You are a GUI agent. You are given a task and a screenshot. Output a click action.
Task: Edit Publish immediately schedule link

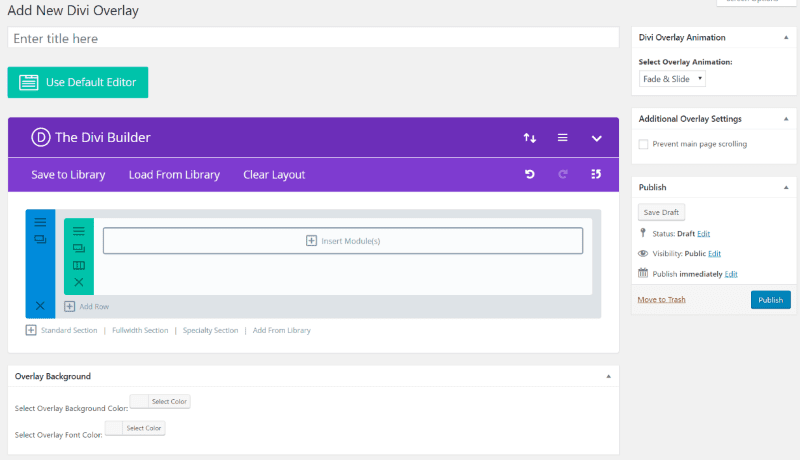731,274
